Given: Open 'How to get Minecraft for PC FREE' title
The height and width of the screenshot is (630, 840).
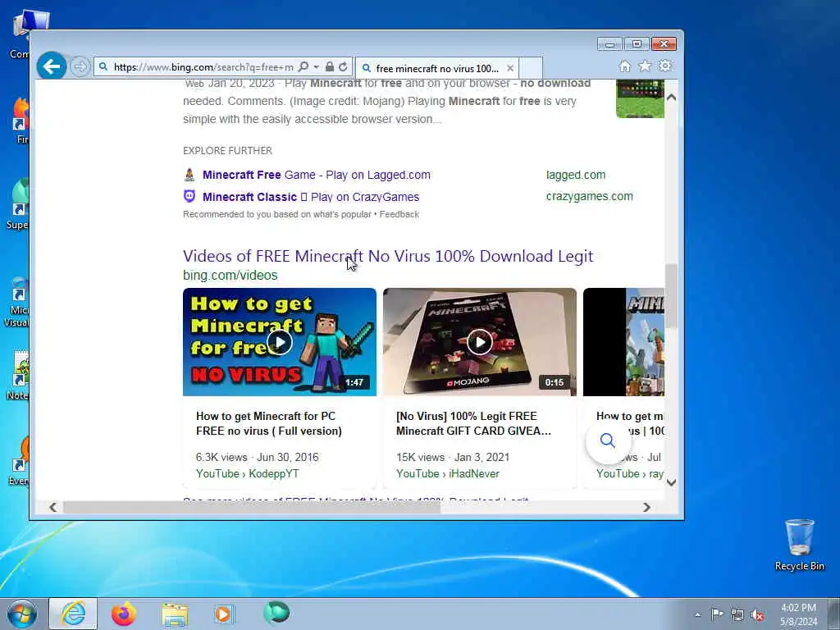Looking at the screenshot, I should [x=269, y=423].
